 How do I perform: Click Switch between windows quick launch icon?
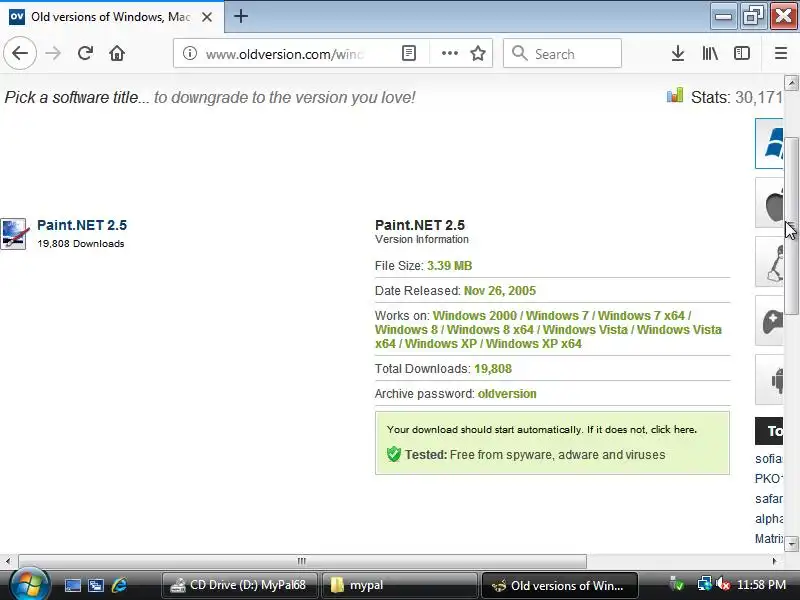point(95,585)
